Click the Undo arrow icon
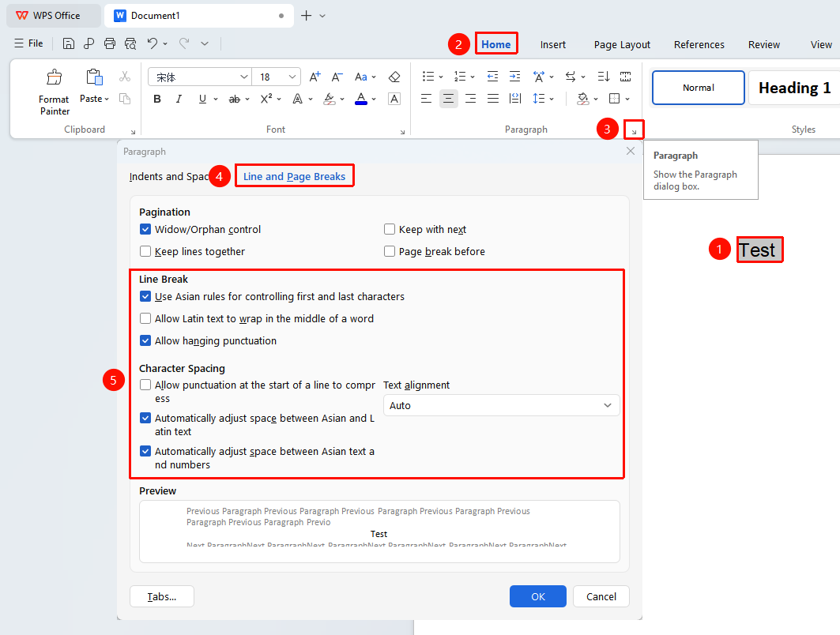 [153, 44]
